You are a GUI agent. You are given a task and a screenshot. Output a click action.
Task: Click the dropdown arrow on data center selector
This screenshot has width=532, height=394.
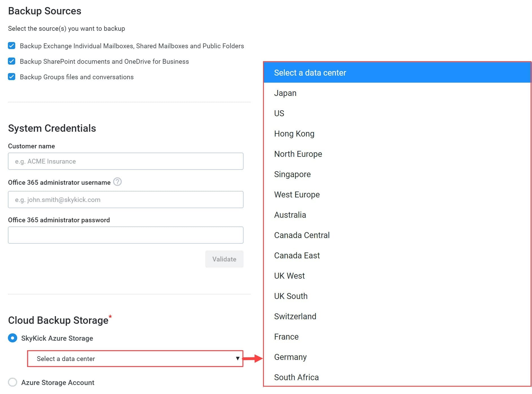click(237, 358)
